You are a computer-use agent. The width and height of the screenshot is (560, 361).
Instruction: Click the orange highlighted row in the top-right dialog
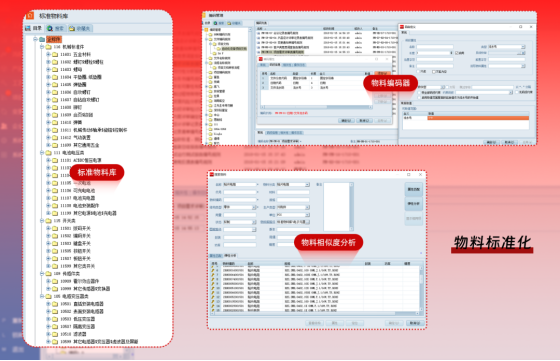click(478, 117)
